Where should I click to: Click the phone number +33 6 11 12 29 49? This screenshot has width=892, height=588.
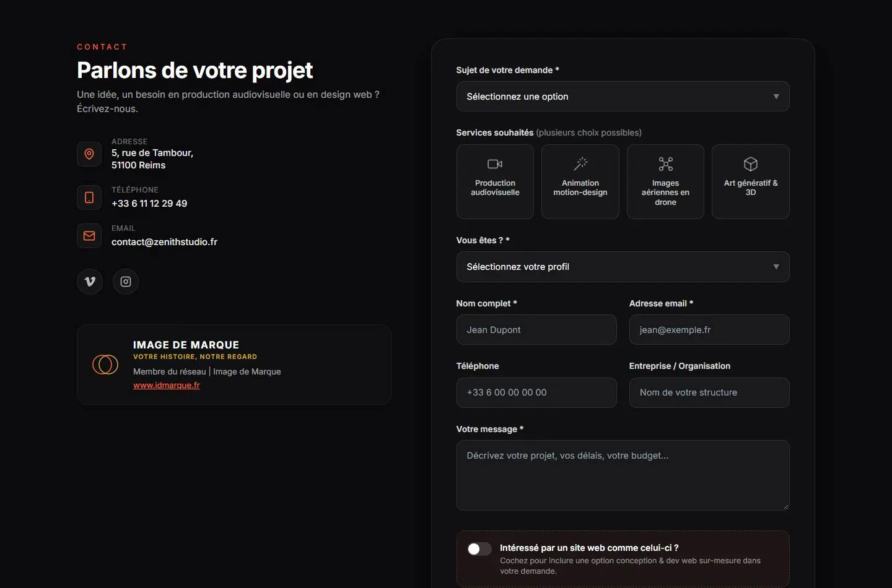click(149, 204)
